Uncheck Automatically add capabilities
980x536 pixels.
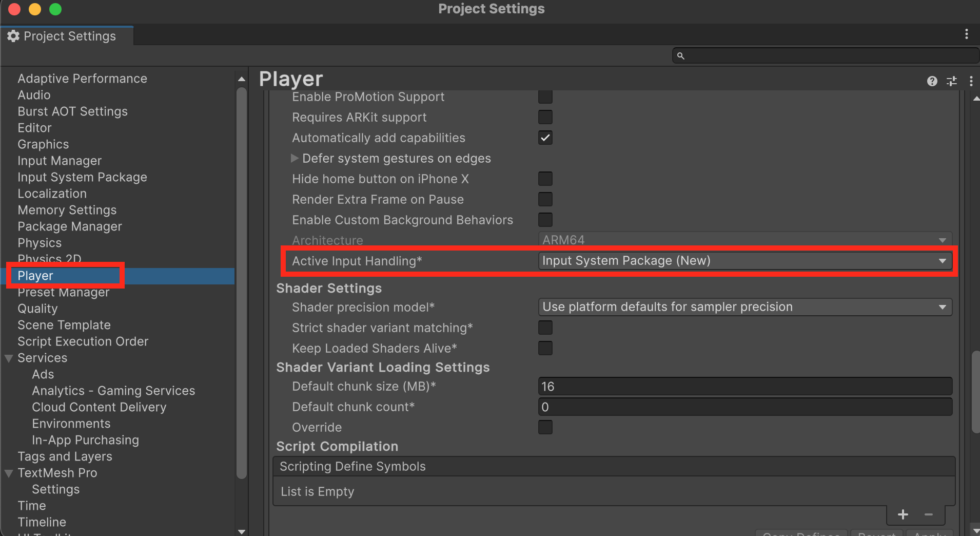point(545,138)
